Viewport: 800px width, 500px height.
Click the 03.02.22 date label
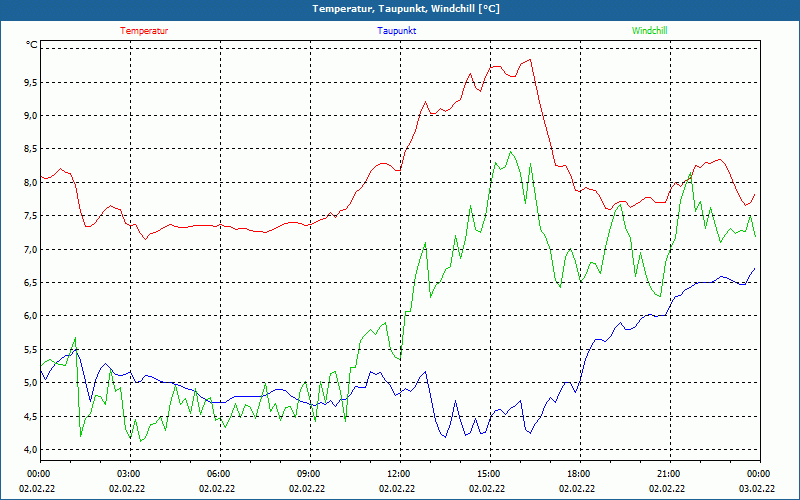(757, 489)
